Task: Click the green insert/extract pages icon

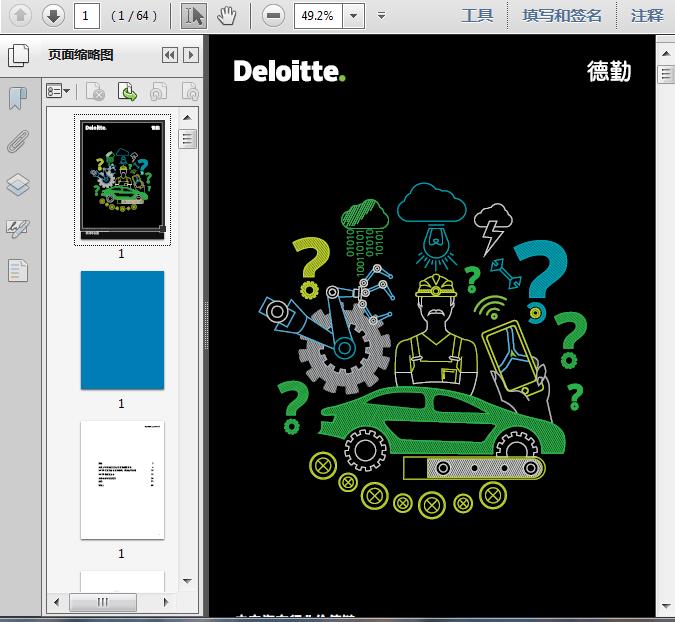Action: (x=128, y=92)
